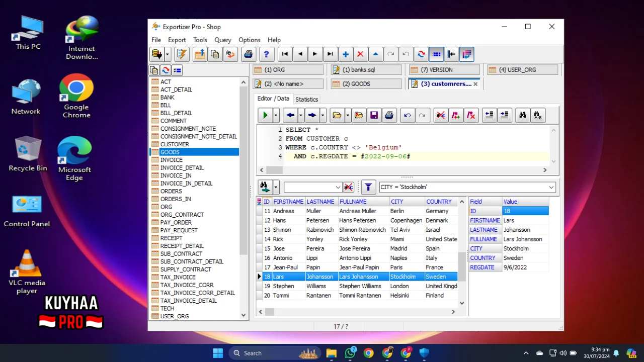Image resolution: width=644 pixels, height=362 pixels.
Task: Go to the last record
Action: [x=330, y=54]
